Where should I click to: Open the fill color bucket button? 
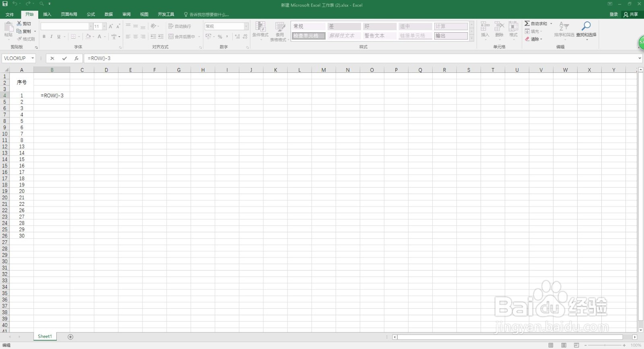tap(88, 37)
